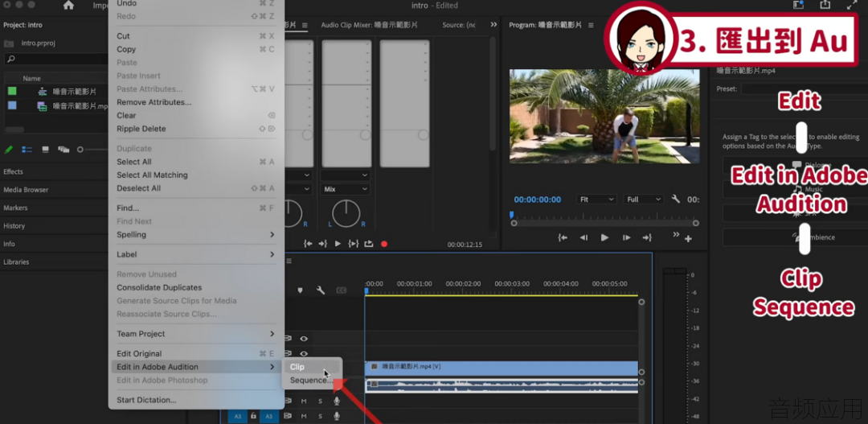Mute the A3 audio track
The height and width of the screenshot is (424, 868).
point(304,416)
